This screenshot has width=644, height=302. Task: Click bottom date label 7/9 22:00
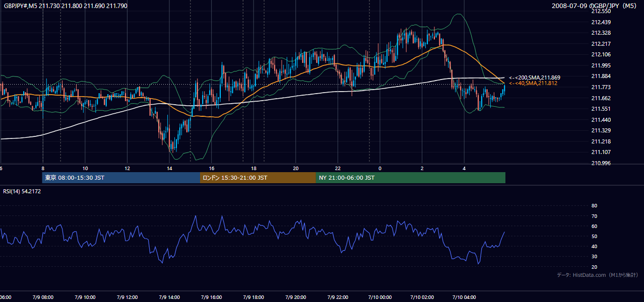click(338, 297)
